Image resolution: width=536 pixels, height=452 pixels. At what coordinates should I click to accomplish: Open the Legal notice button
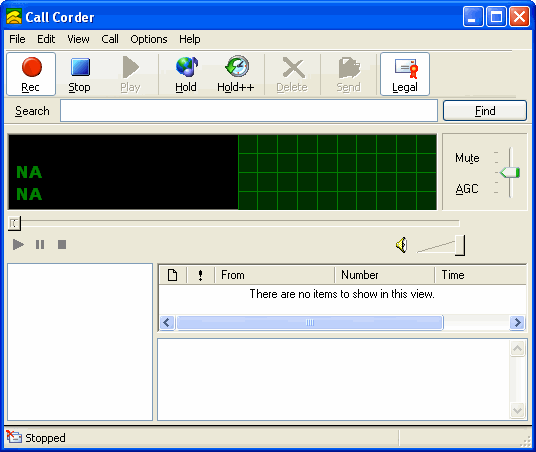(405, 74)
